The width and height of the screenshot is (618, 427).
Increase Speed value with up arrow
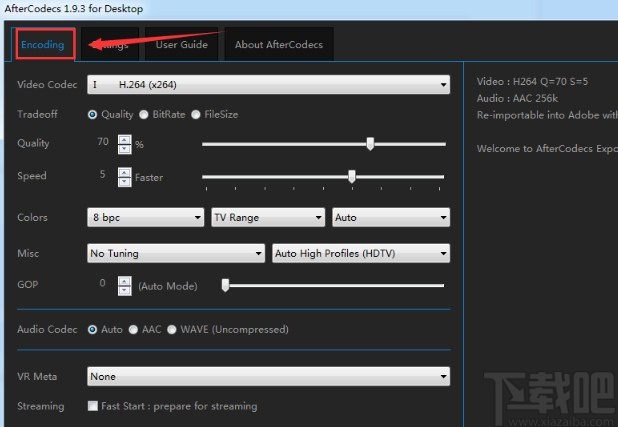(124, 171)
